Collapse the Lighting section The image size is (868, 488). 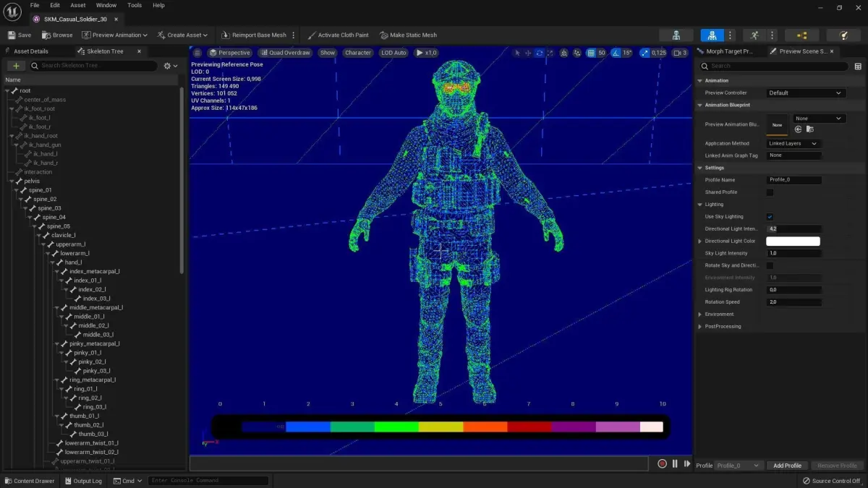[699, 205]
